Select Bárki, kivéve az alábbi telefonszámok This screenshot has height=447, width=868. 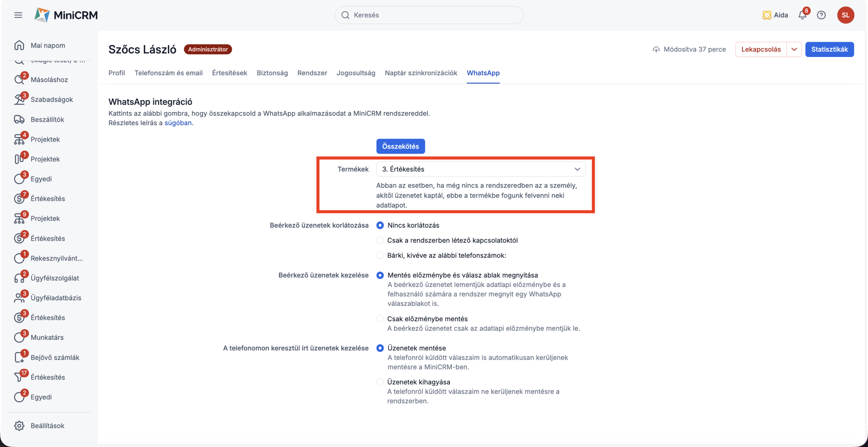380,255
